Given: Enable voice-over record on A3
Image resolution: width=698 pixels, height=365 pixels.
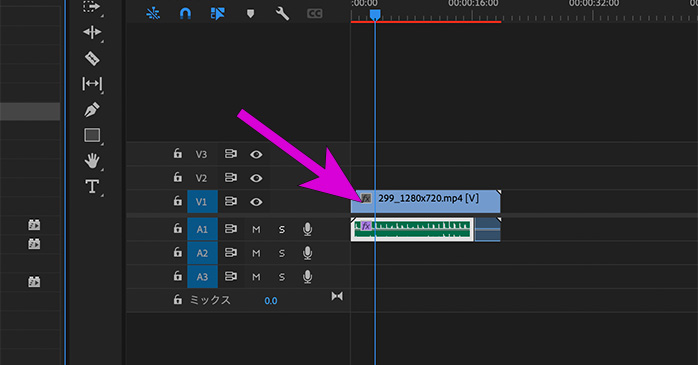Looking at the screenshot, I should 307,276.
